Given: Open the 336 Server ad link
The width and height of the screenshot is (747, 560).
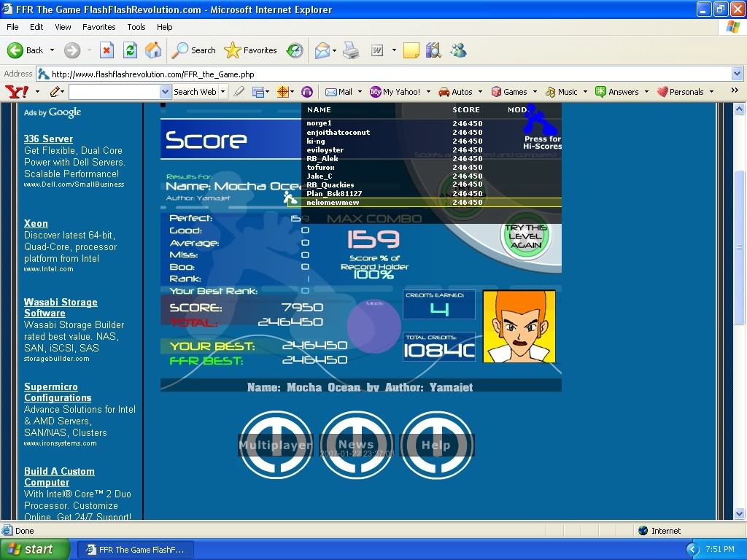Looking at the screenshot, I should [x=48, y=139].
